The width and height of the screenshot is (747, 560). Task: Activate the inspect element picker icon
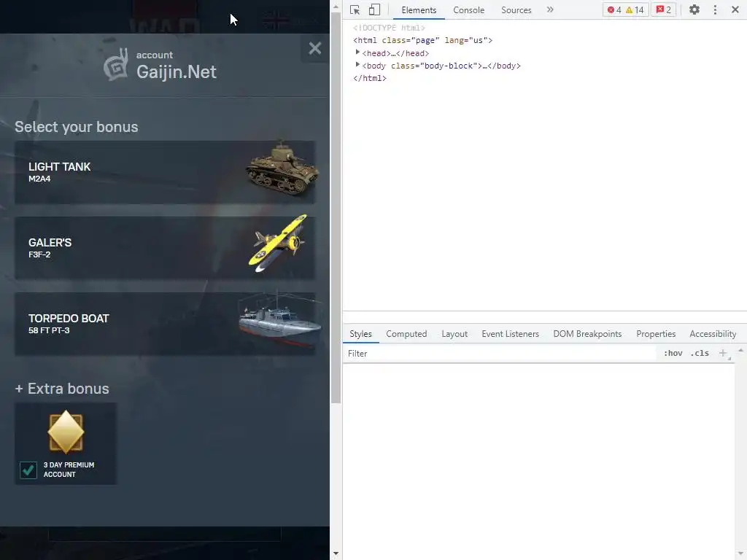pos(355,10)
